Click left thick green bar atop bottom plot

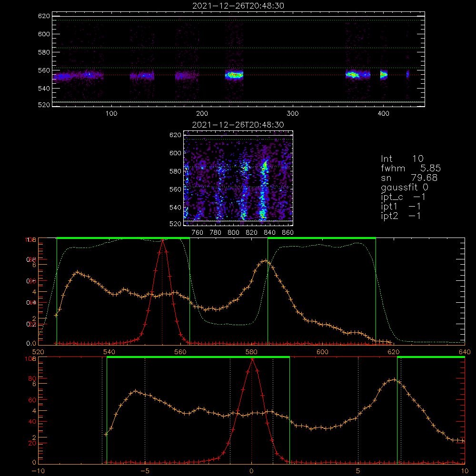(198, 357)
